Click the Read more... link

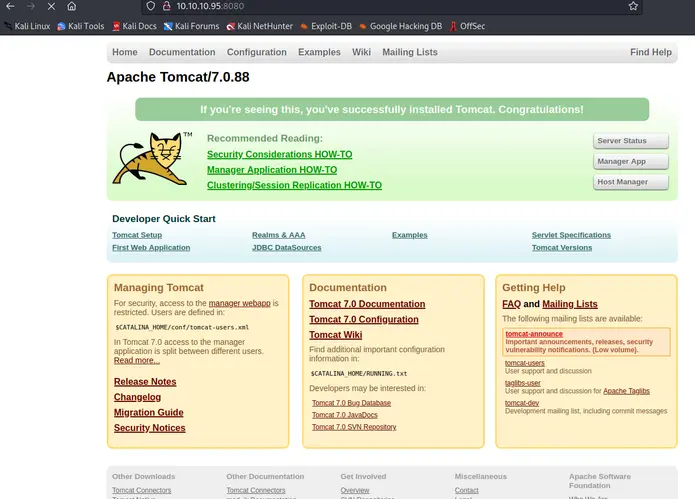[137, 360]
